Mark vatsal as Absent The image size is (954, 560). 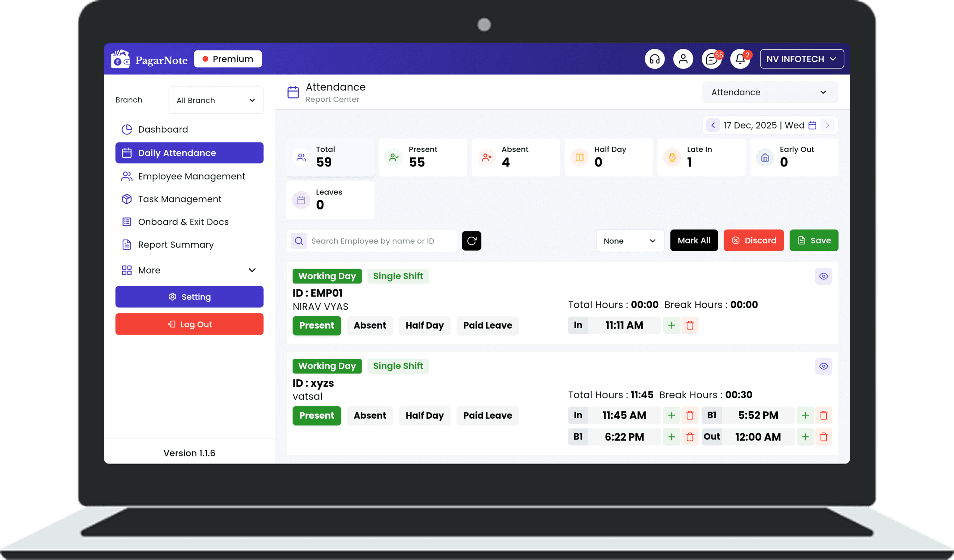(x=370, y=415)
